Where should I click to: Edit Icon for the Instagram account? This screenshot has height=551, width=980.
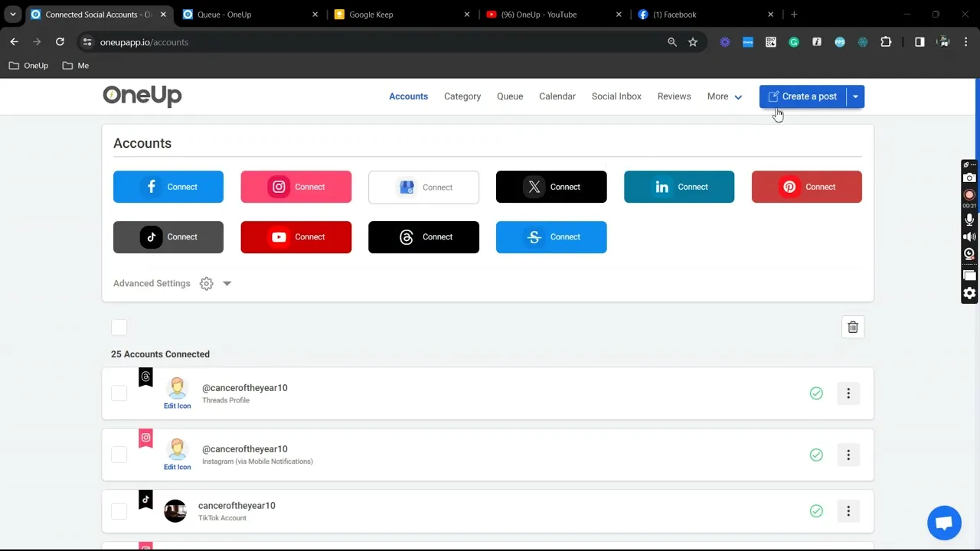(x=177, y=467)
